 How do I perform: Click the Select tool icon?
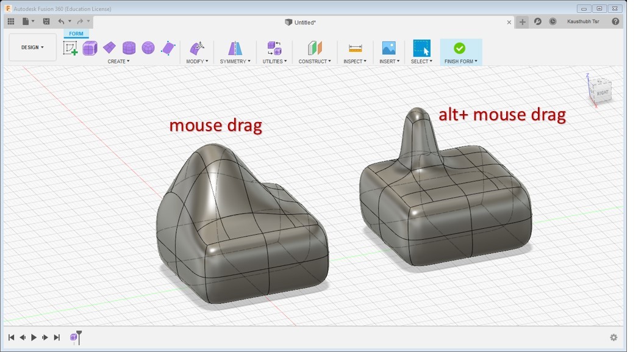point(421,48)
